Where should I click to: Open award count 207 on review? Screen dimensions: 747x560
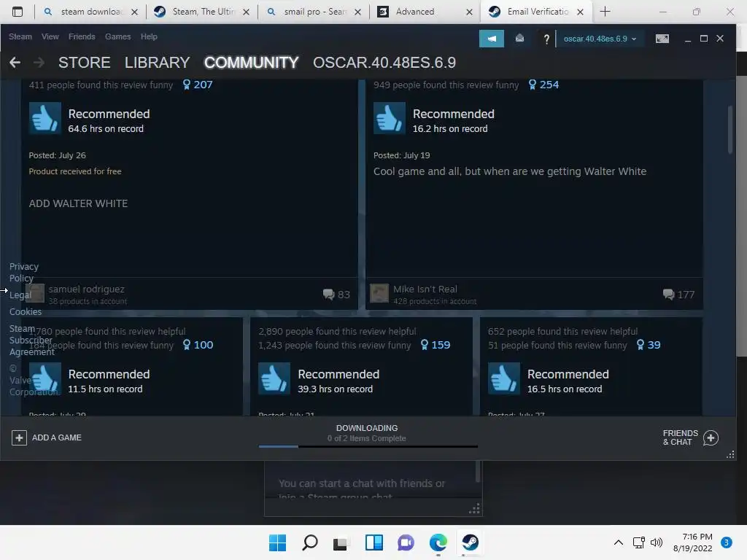(x=198, y=85)
